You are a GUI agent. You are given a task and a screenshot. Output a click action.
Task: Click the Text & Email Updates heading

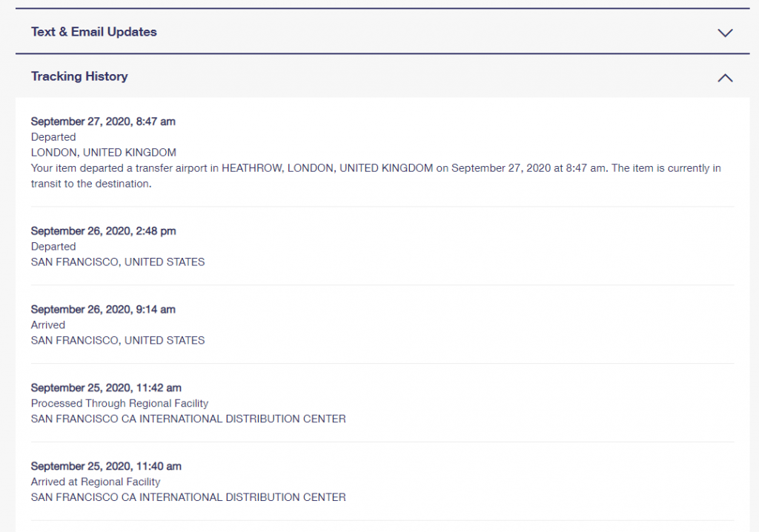click(x=94, y=32)
